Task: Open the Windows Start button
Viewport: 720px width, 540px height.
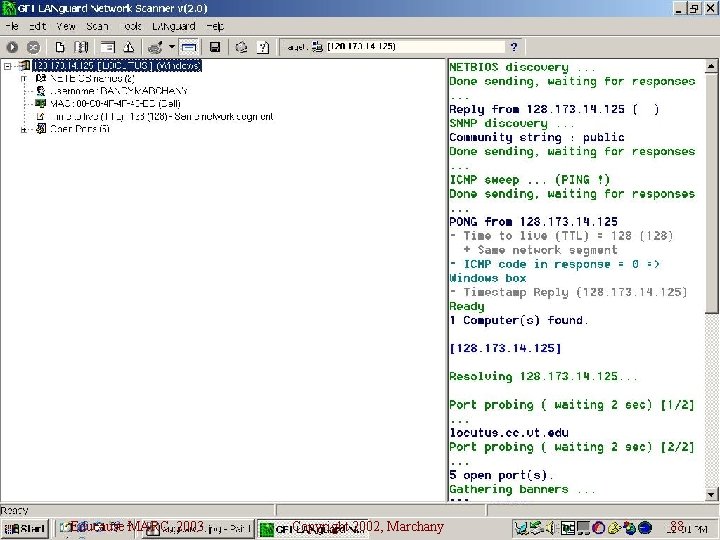Action: tap(25, 529)
